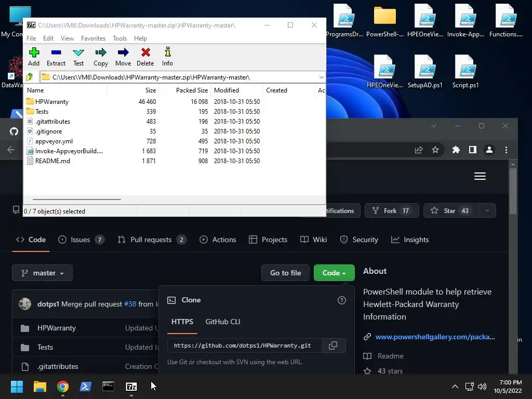Open the 7-Zip taskbar icon
The width and height of the screenshot is (532, 399).
tap(131, 387)
